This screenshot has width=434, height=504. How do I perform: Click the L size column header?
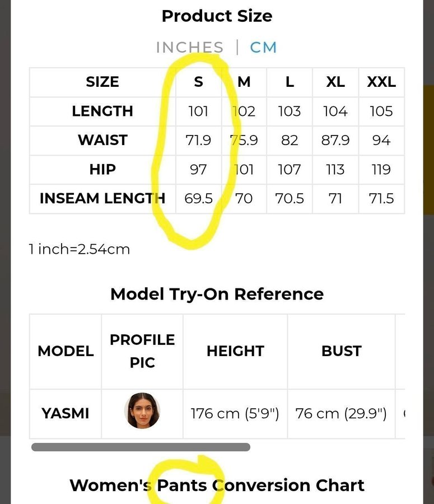[290, 82]
